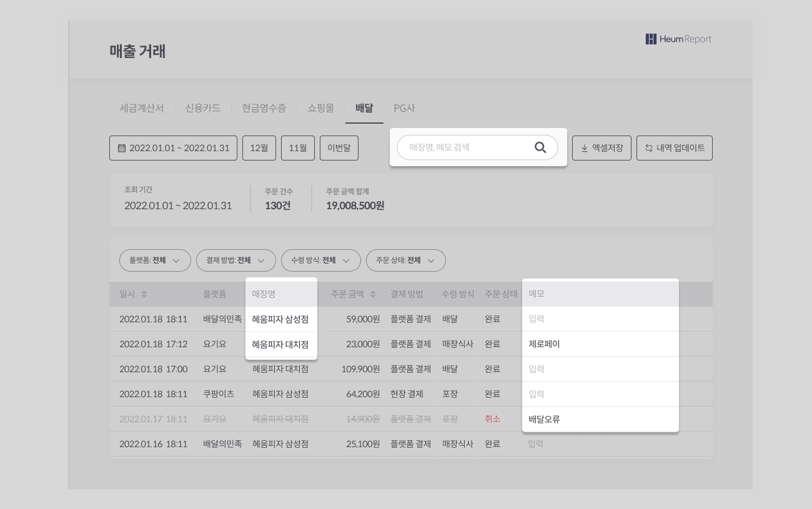Open the 결제 방법: 전체 filter dropdown
Viewport: 812px width, 509px height.
[236, 260]
